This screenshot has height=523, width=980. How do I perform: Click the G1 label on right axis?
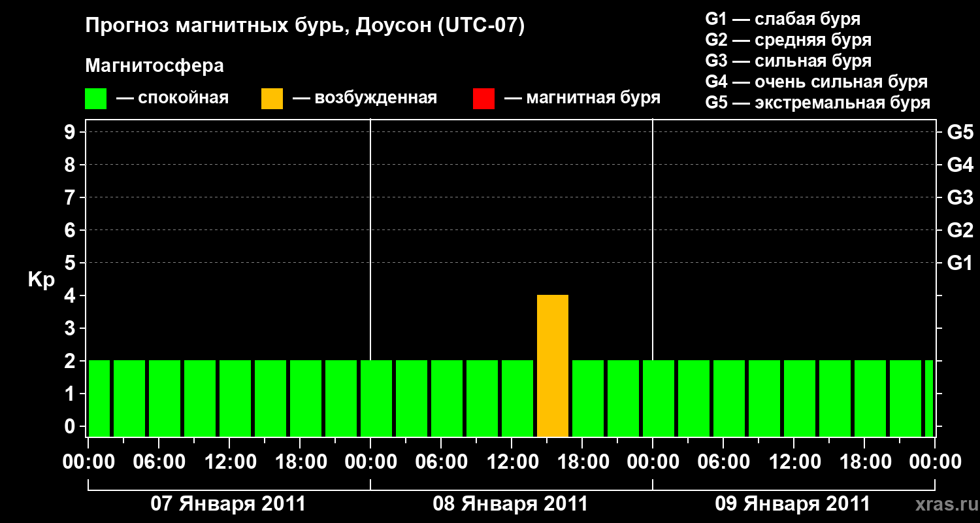[x=960, y=263]
